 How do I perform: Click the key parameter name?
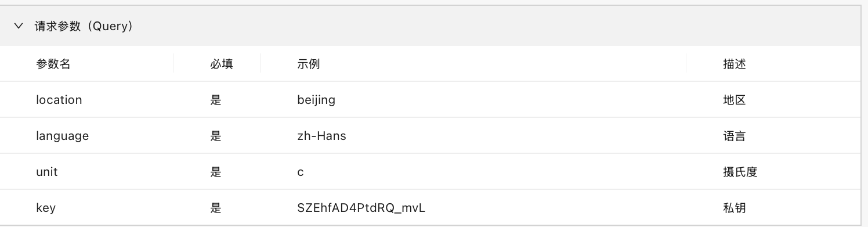pos(46,208)
